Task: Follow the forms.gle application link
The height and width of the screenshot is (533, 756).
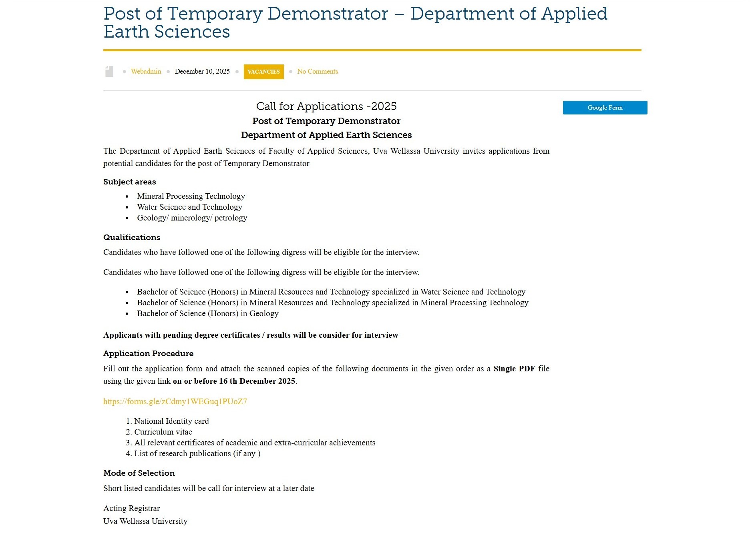Action: [175, 401]
